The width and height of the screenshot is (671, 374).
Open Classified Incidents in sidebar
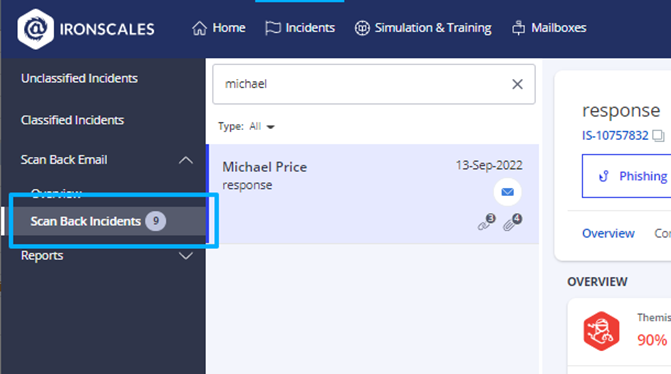click(72, 120)
